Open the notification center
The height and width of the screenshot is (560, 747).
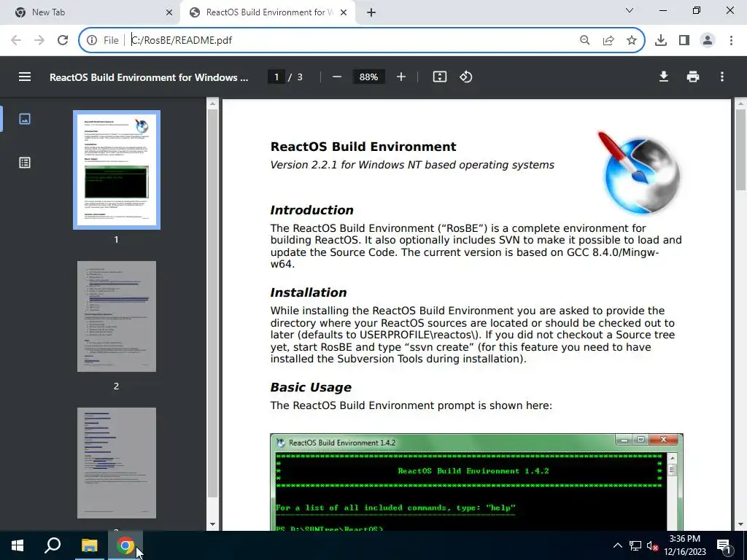point(724,545)
